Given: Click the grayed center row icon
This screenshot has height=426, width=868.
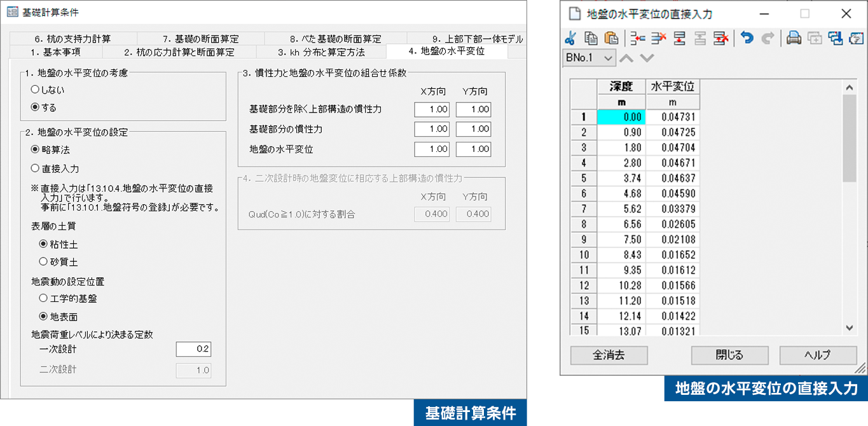Looking at the screenshot, I should 699,38.
